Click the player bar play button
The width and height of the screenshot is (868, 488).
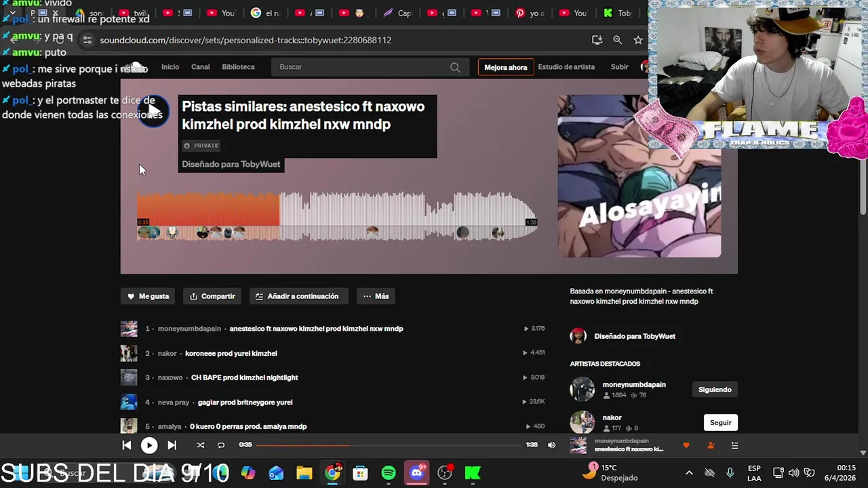149,445
